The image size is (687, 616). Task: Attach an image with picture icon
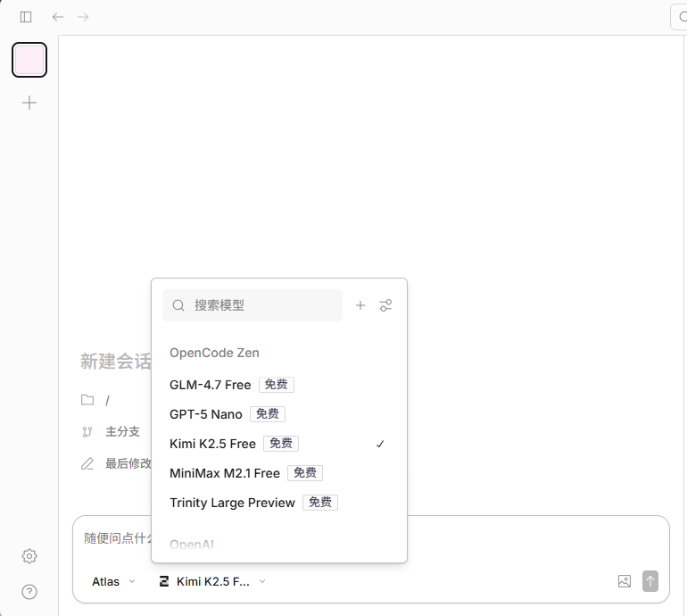[625, 581]
